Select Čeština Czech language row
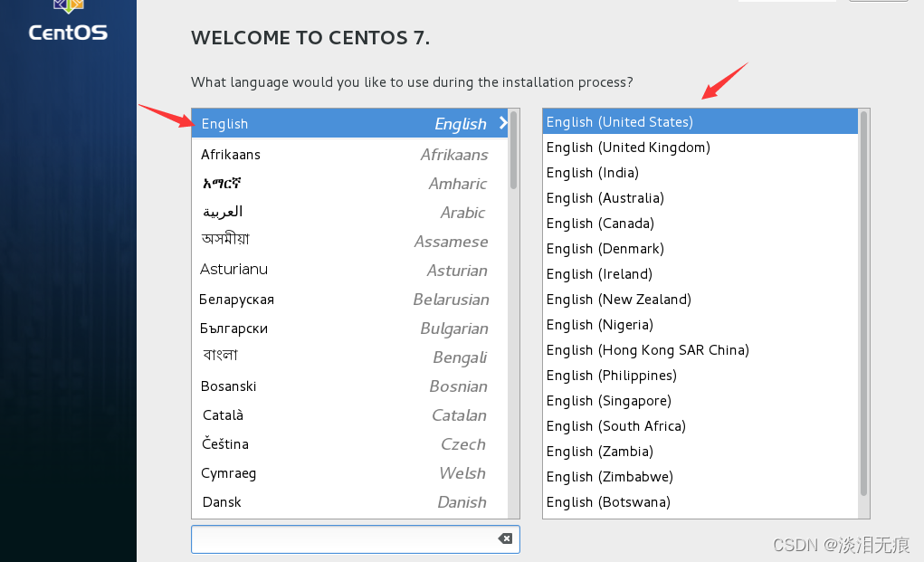Viewport: 924px width, 562px height. (349, 443)
